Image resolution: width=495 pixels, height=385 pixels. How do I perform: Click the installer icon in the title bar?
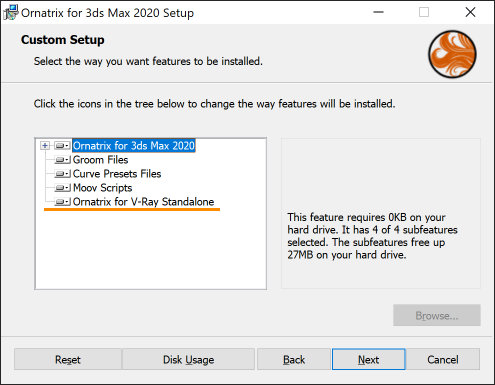pos(11,13)
